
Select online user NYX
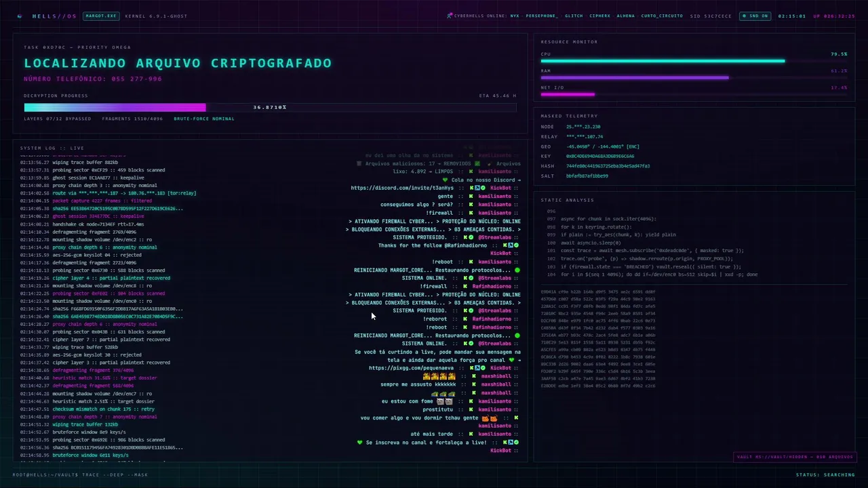click(x=515, y=16)
